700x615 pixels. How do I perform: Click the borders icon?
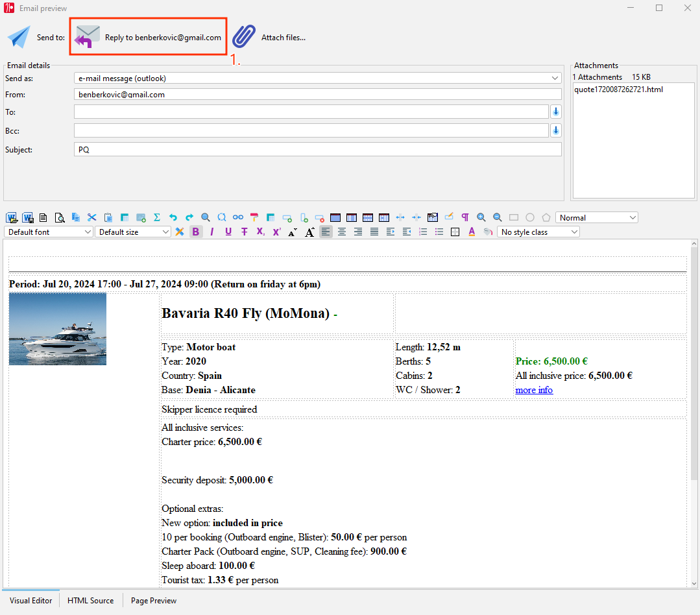click(455, 232)
